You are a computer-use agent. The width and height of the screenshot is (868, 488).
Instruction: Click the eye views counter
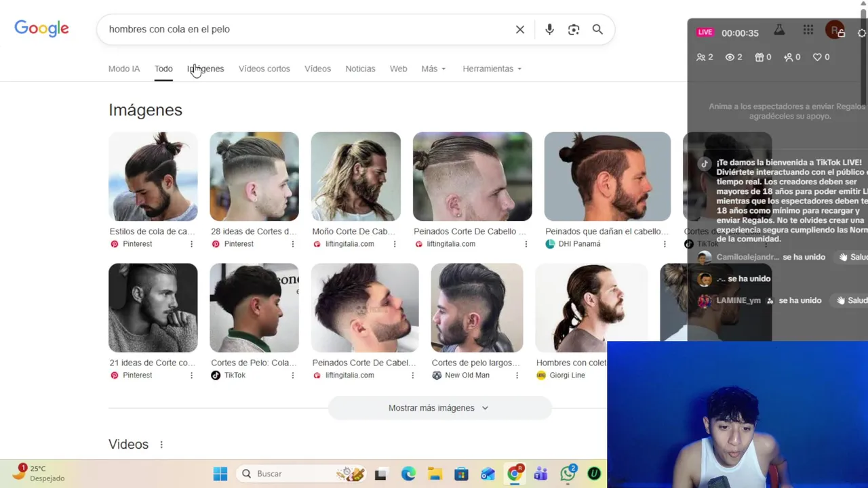[x=734, y=57]
